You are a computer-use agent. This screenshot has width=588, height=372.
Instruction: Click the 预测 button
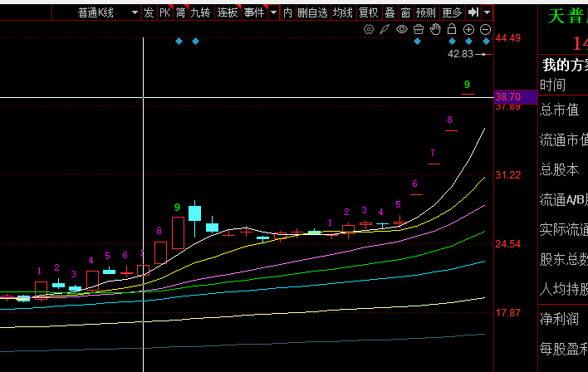click(425, 12)
